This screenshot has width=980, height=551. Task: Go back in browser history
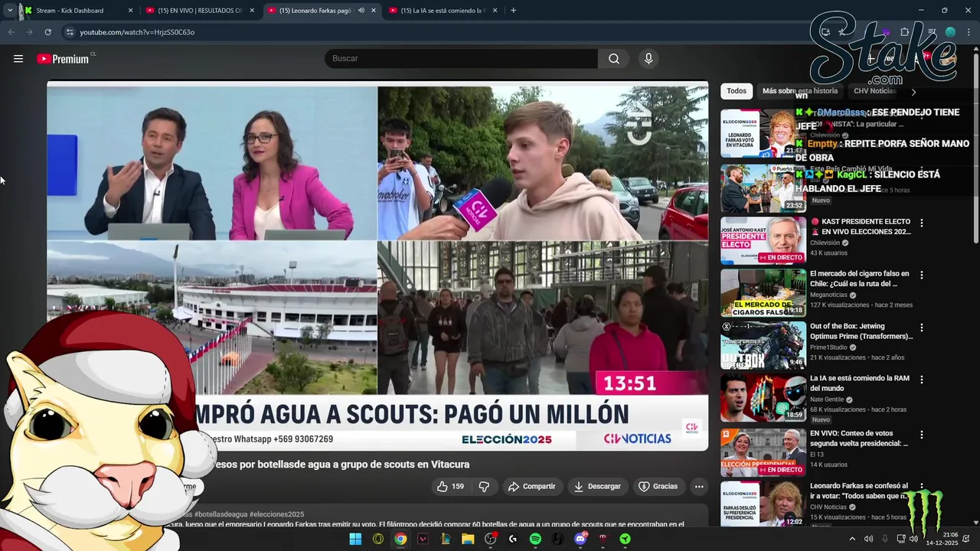[11, 32]
